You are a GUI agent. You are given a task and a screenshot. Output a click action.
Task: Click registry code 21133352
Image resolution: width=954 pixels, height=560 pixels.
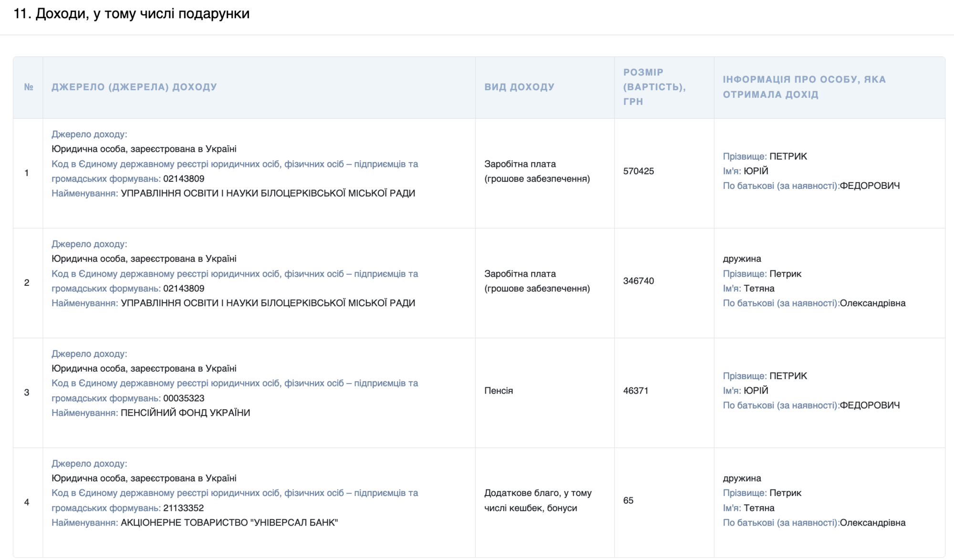pyautogui.click(x=184, y=508)
